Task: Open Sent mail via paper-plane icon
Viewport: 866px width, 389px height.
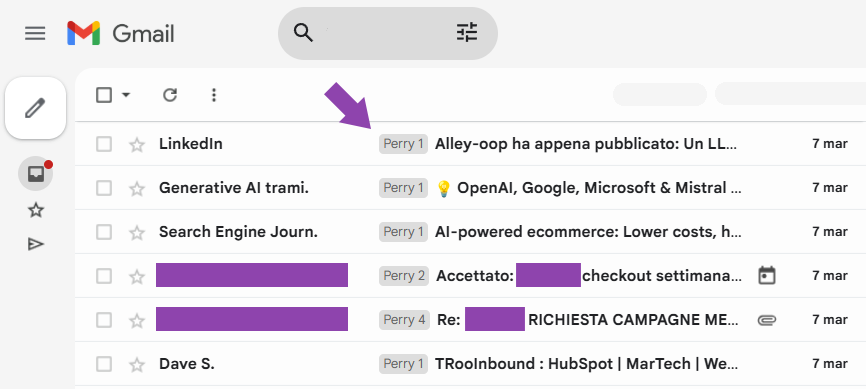Action: (x=36, y=244)
